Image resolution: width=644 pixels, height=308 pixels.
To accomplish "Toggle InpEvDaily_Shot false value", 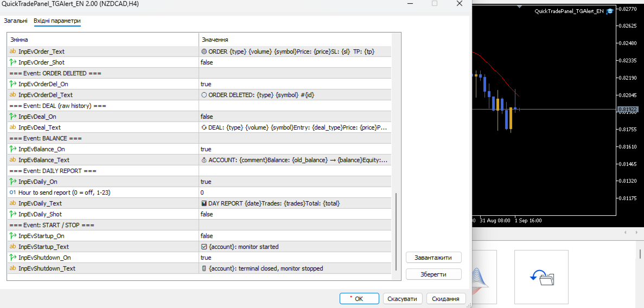I will pos(295,214).
